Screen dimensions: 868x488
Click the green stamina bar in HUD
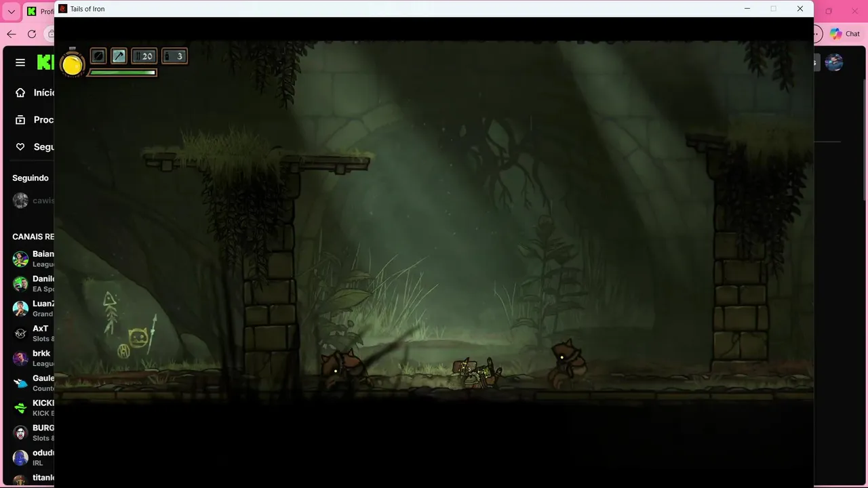(122, 73)
